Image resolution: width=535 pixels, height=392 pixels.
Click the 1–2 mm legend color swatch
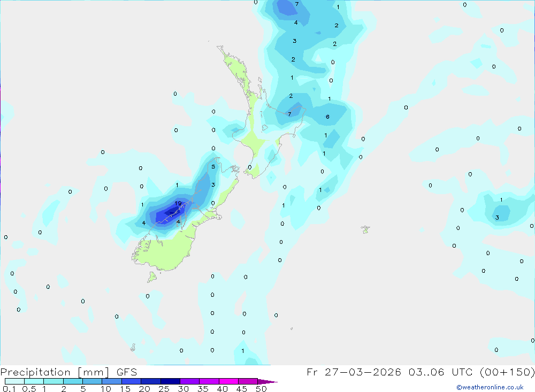53,381
